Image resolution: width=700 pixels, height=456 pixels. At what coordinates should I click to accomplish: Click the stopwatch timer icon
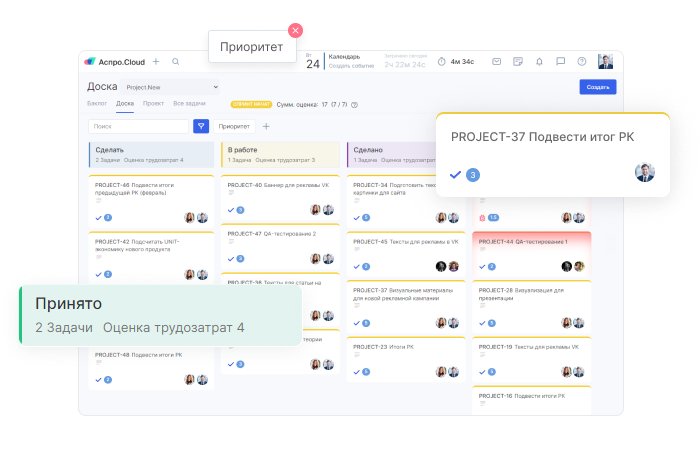coord(441,62)
